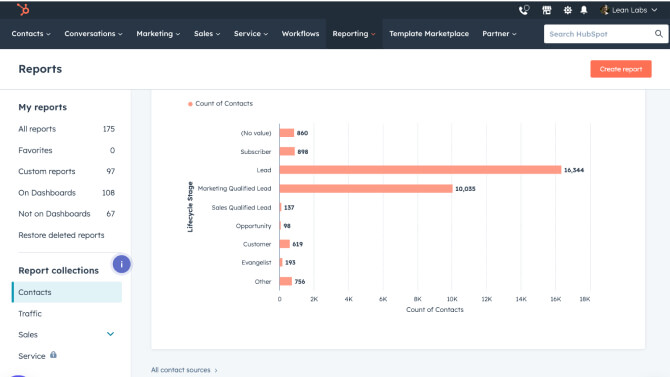This screenshot has width=670, height=377.
Task: Go to Template Marketplace
Action: (429, 34)
